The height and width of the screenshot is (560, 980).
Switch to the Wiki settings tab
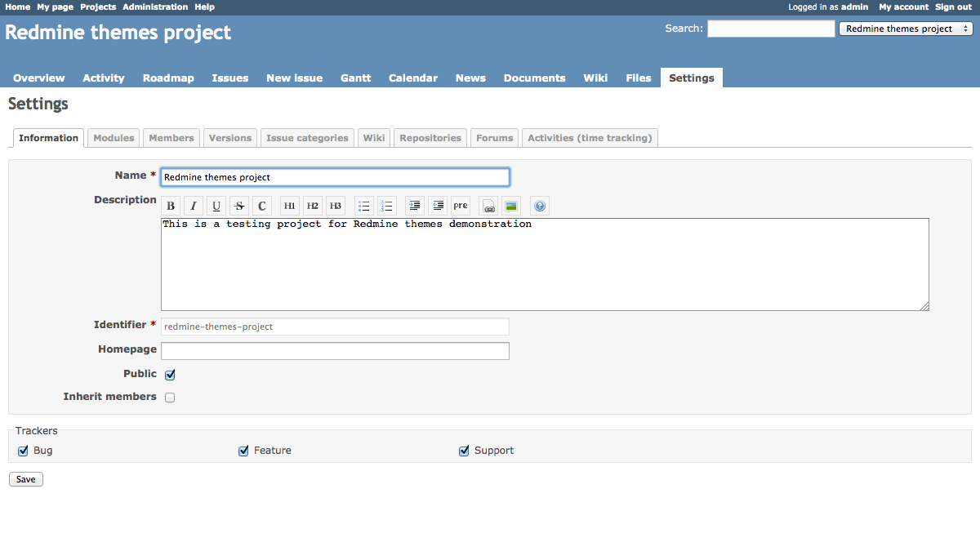point(374,138)
